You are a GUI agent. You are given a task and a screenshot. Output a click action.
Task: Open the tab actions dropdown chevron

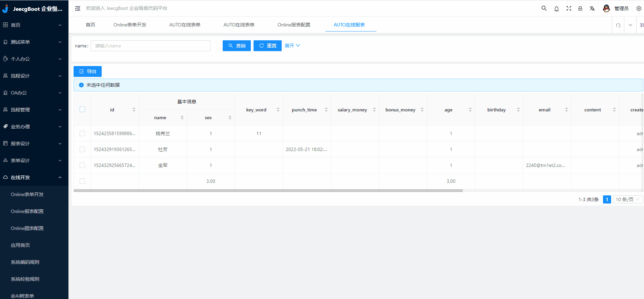click(630, 25)
